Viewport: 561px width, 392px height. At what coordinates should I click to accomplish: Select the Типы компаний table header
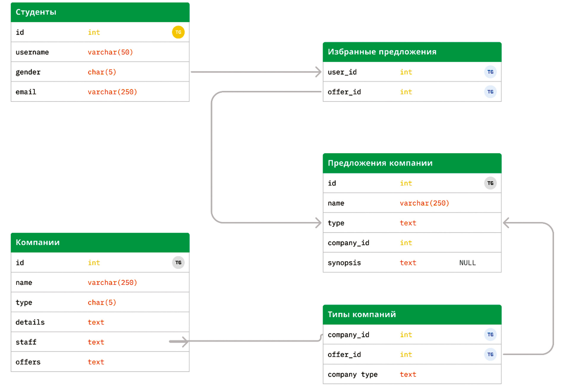pos(412,314)
